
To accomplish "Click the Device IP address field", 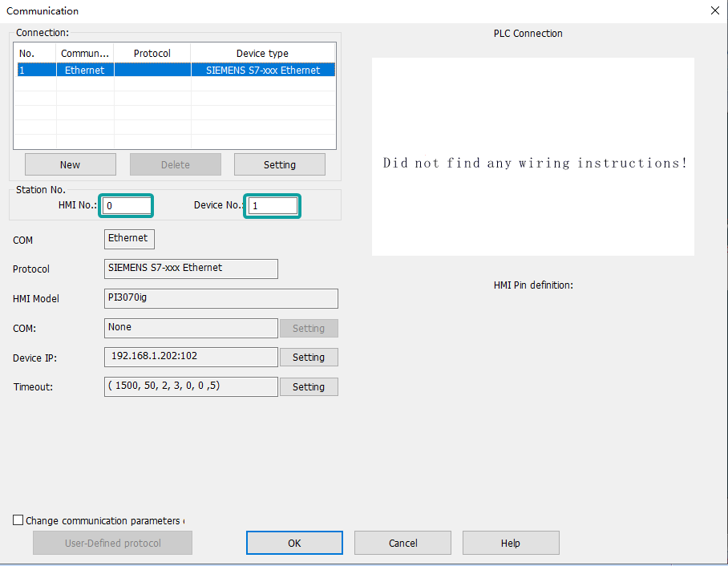I will coord(191,357).
